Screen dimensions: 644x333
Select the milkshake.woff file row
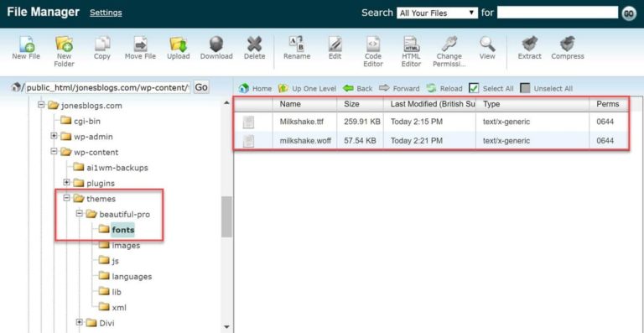tap(431, 141)
